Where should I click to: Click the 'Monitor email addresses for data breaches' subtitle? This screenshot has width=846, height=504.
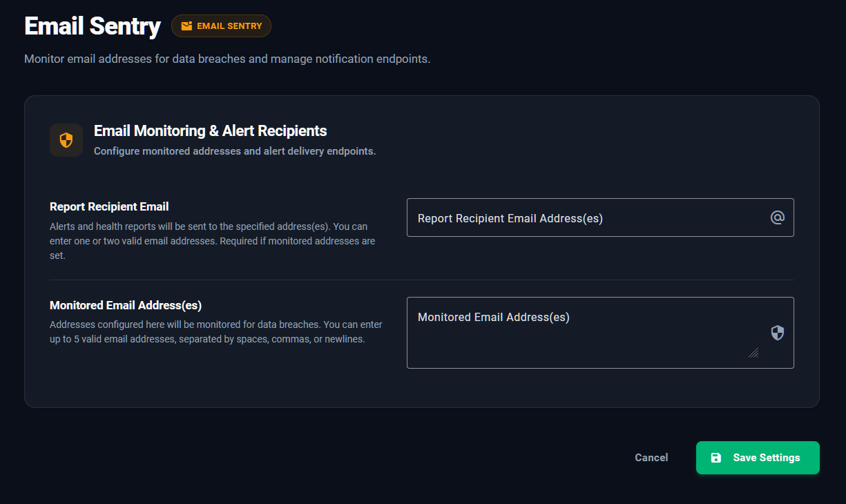pos(227,59)
